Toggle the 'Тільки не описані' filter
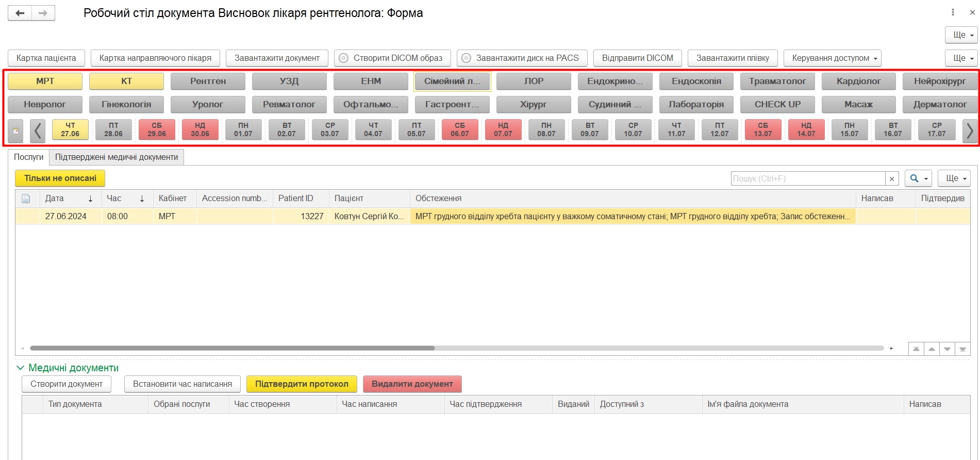Image resolution: width=980 pixels, height=460 pixels. click(60, 178)
